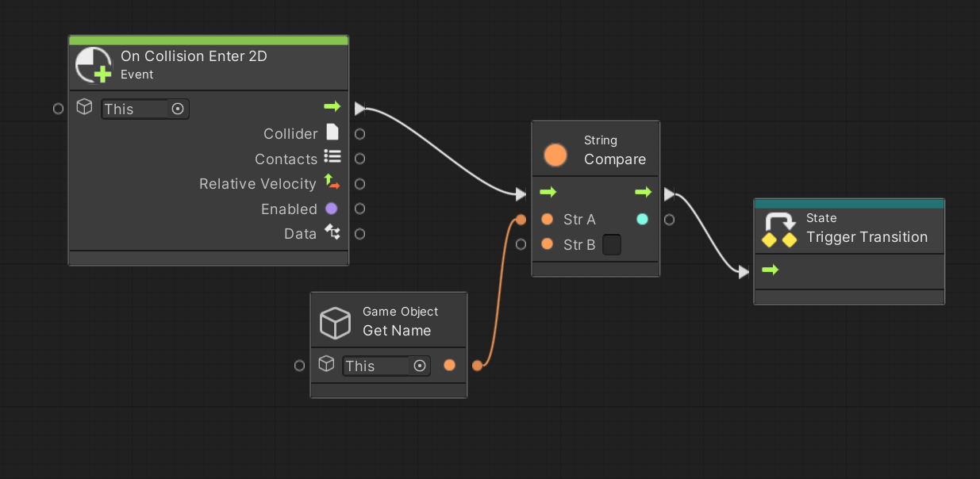
Task: Select the This target field in On Collision Enter 2D
Action: (x=145, y=109)
